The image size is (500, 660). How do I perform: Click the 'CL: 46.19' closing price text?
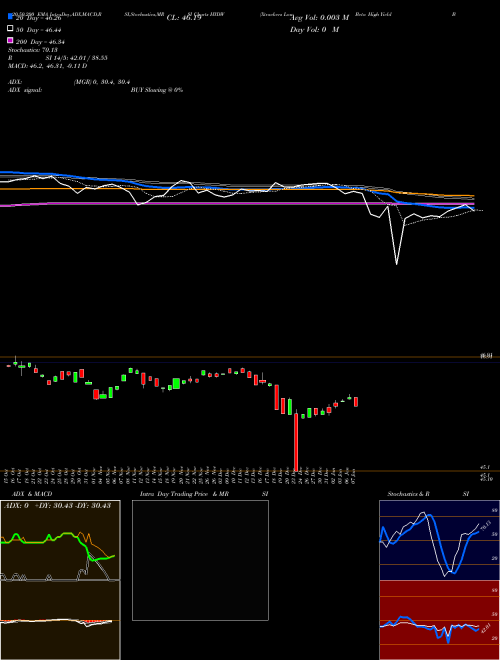click(184, 18)
